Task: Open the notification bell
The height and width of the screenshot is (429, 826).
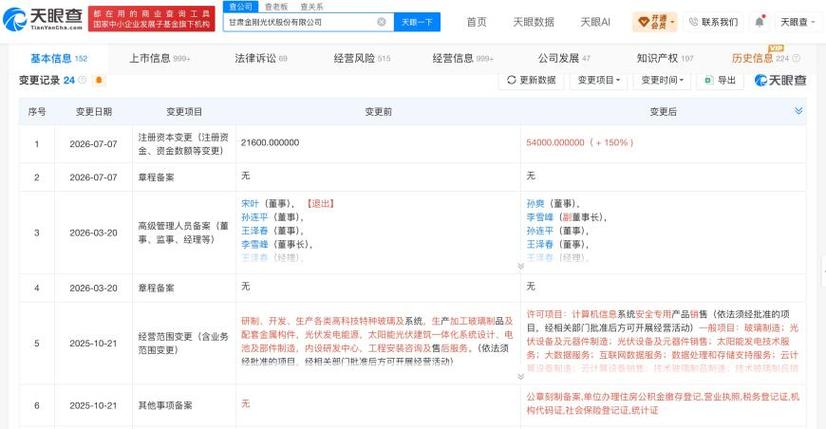Action: click(x=759, y=22)
